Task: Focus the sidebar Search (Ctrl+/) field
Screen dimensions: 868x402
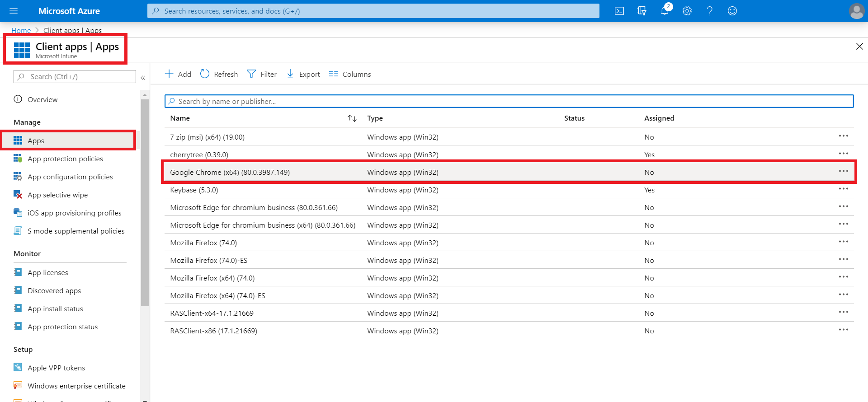Action: tap(75, 76)
